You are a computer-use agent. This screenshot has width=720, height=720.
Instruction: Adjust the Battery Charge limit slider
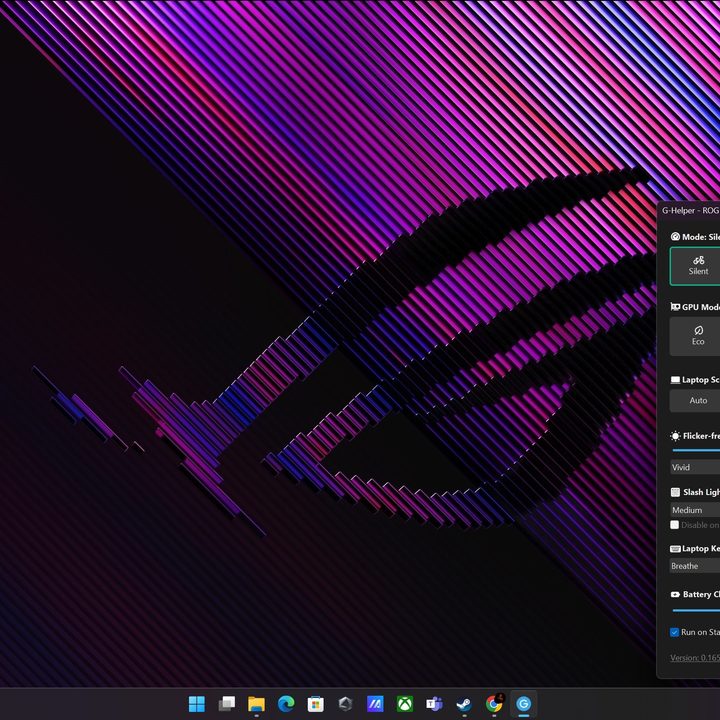click(696, 610)
